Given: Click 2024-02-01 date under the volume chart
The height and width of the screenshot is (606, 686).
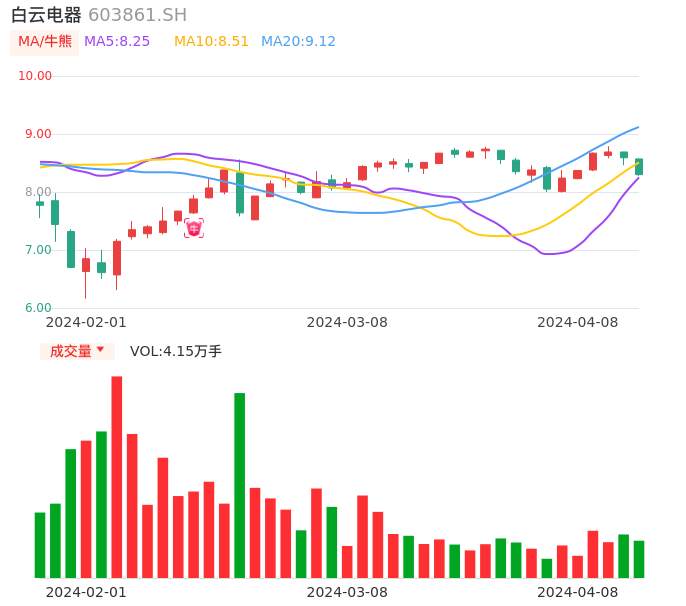Looking at the screenshot, I should [86, 592].
